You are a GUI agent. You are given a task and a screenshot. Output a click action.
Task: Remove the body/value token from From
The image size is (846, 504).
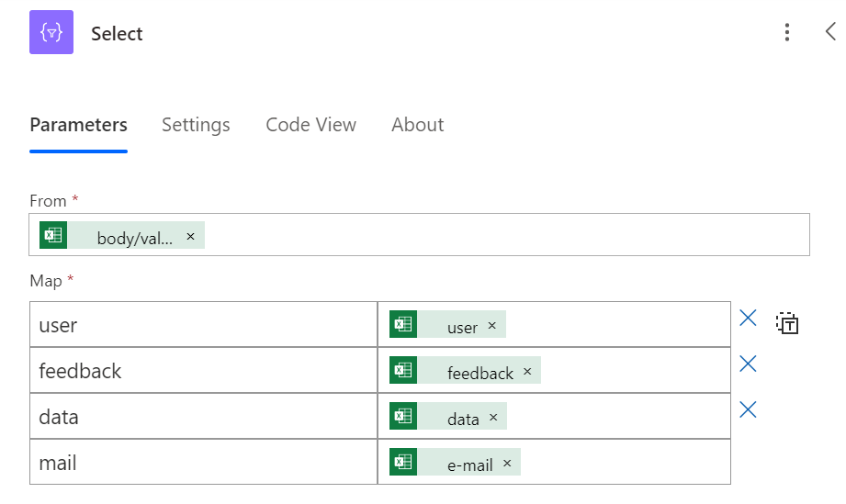tap(190, 237)
